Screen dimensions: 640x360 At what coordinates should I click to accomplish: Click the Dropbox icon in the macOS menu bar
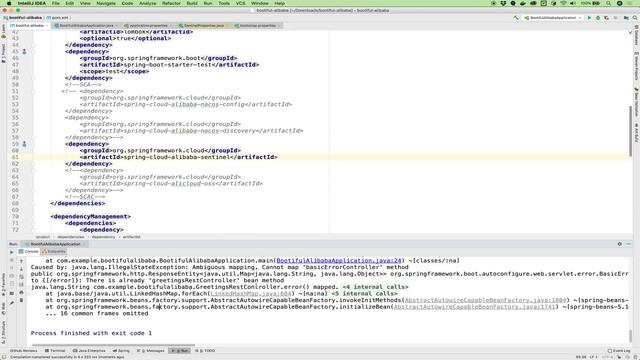click(503, 3)
